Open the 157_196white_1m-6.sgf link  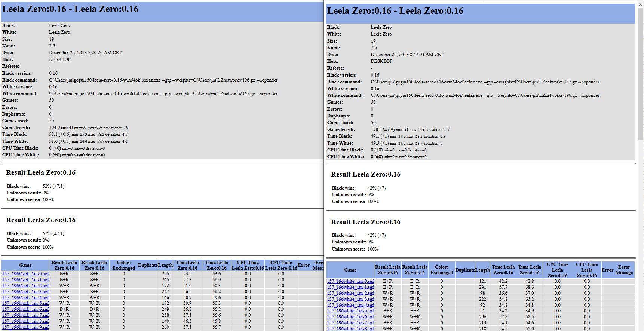tap(350, 317)
